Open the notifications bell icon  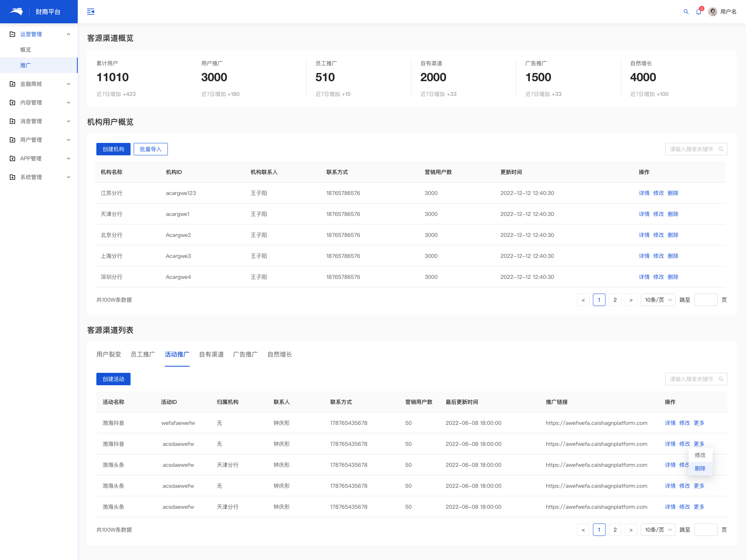(x=699, y=12)
